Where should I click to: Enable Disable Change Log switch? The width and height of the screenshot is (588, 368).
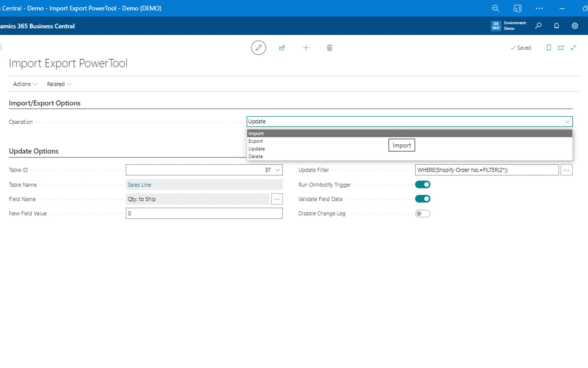(423, 213)
